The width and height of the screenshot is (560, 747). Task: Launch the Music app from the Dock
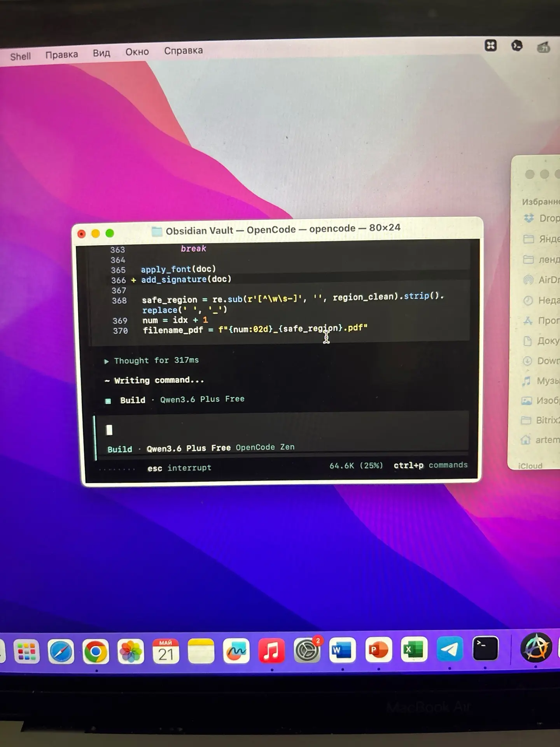[271, 650]
